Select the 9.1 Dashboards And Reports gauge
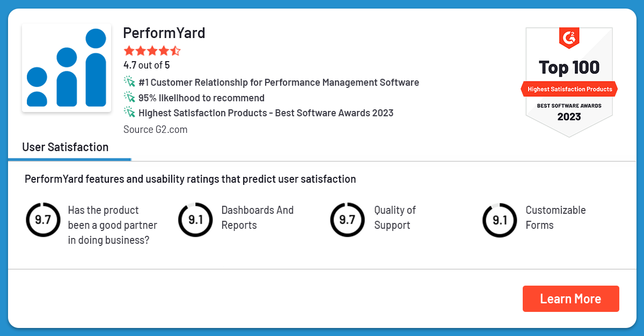Screen dimensions: 644x336 (195, 220)
